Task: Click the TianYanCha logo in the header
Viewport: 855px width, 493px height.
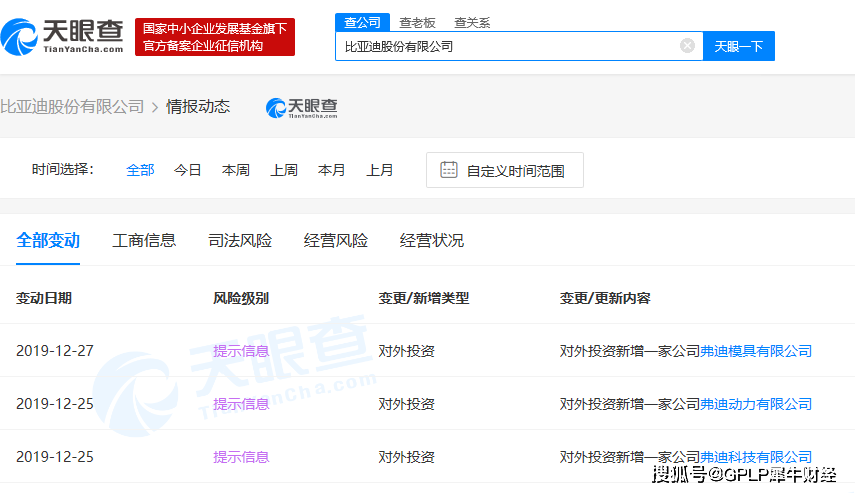Action: click(62, 37)
